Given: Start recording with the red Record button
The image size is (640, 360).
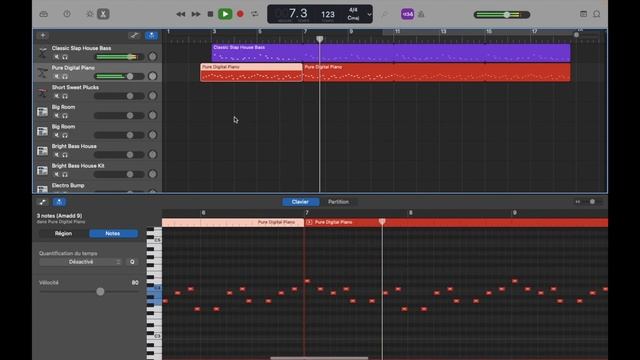Looking at the screenshot, I should pos(240,14).
